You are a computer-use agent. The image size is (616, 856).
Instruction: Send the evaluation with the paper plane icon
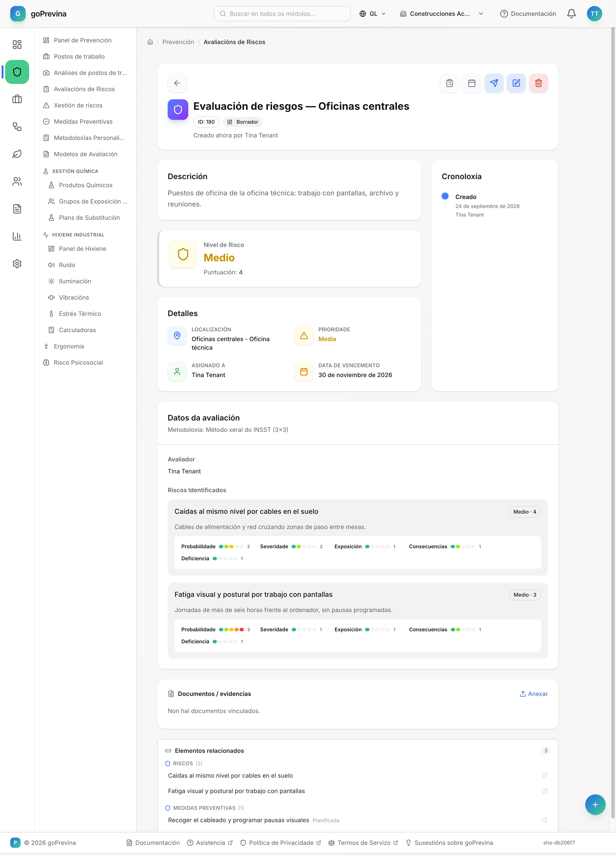coord(494,83)
